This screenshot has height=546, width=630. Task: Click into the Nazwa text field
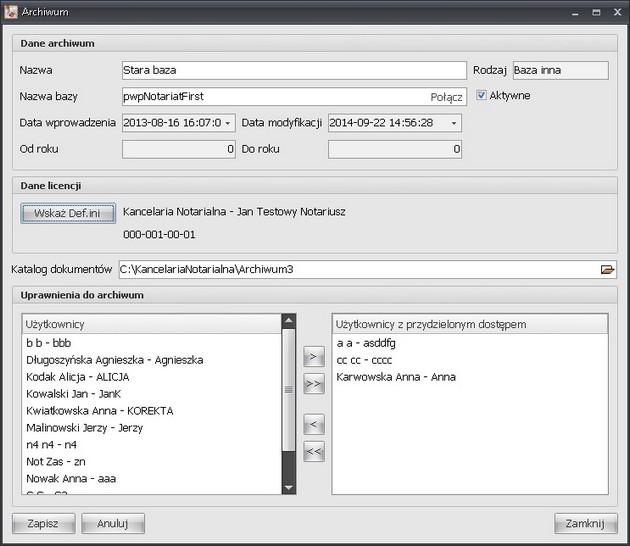pos(293,71)
